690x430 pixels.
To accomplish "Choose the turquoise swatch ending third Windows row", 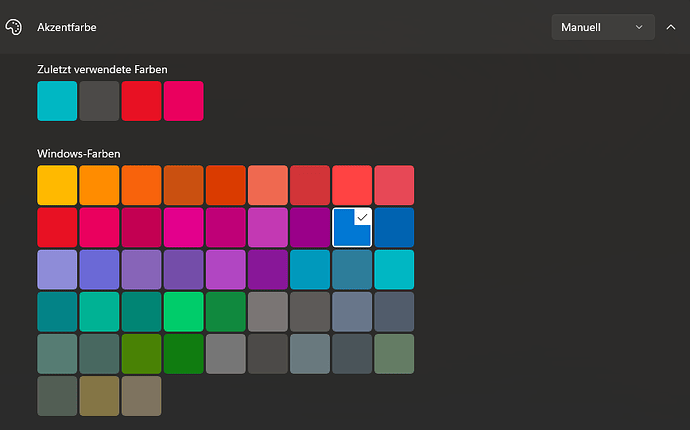I will (x=394, y=270).
